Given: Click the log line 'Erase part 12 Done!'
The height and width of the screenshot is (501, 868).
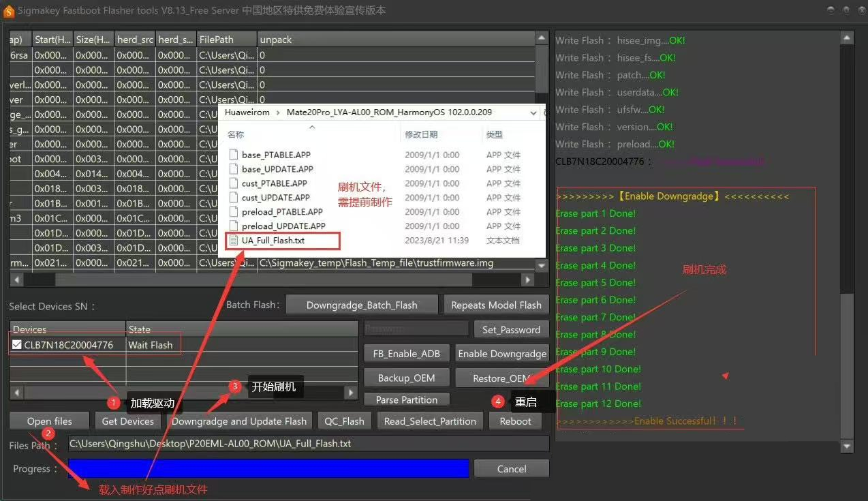Looking at the screenshot, I should tap(598, 404).
